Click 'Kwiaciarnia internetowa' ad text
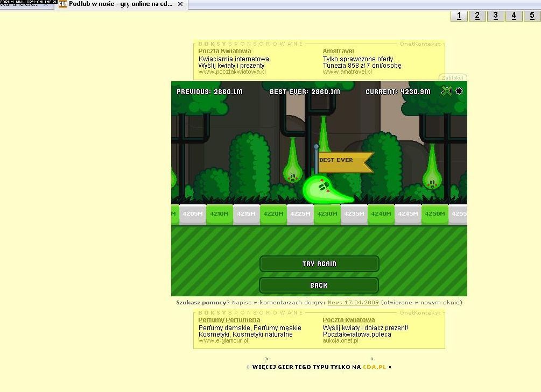This screenshot has width=541, height=392. coord(234,59)
